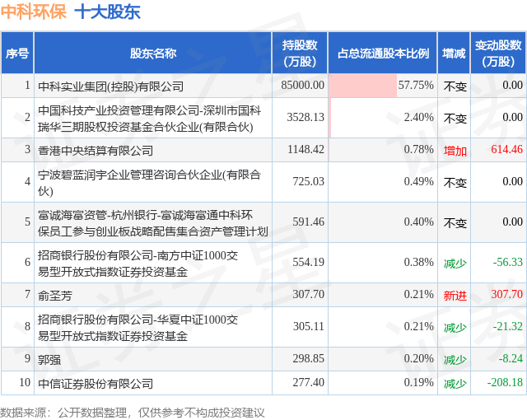527x420 pixels.
Task: Click the 307.70 holdings value in 持股数 column
Action: tap(308, 294)
